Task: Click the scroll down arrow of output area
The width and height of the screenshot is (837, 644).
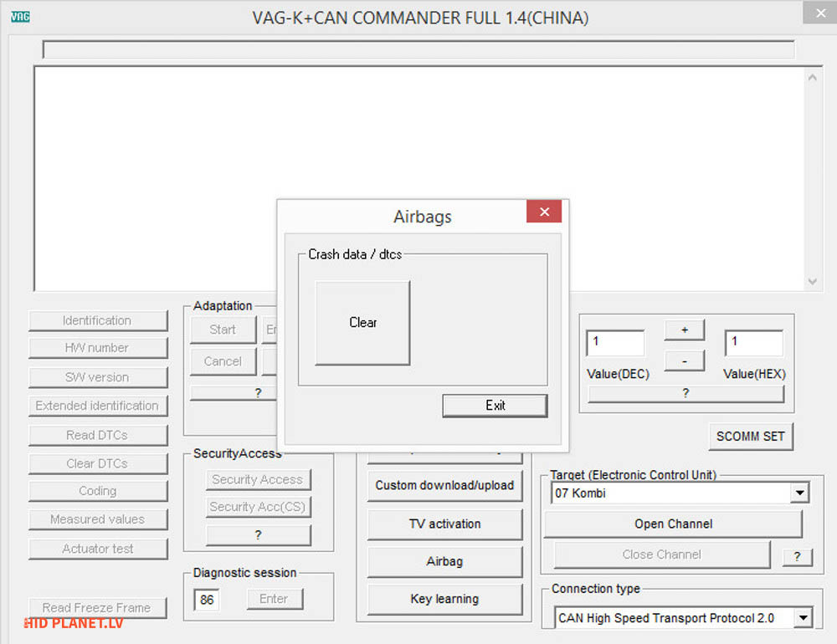Action: [813, 281]
